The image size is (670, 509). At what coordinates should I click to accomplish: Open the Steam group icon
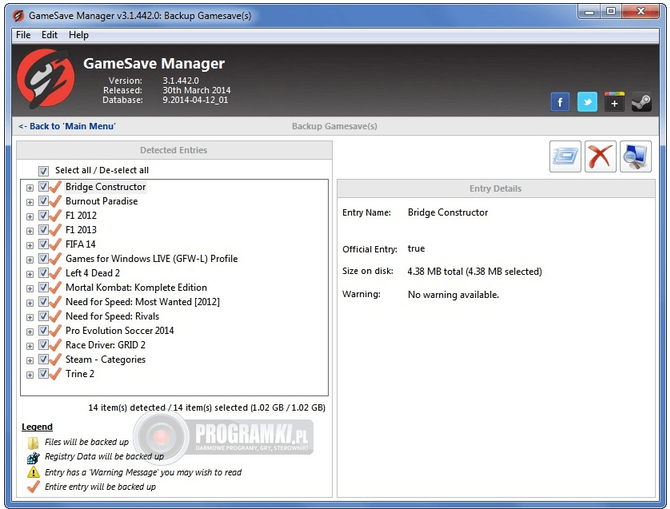641,102
